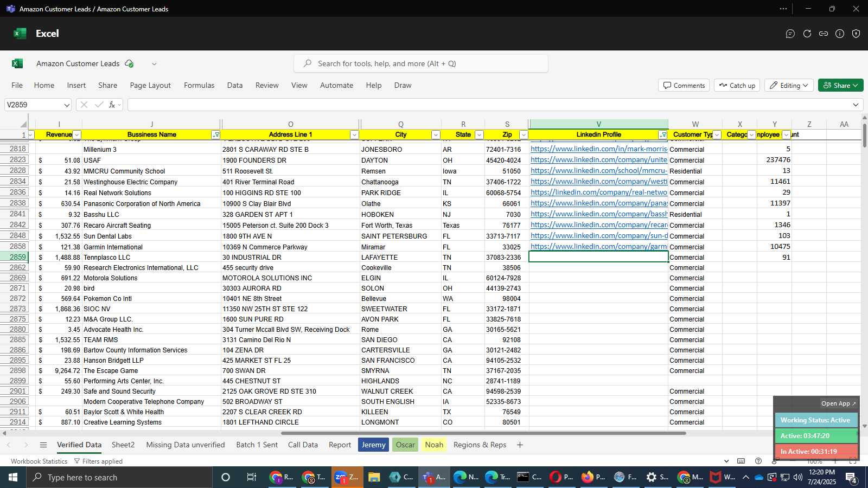
Task: Click the horizontal scrollbar thumb
Action: pos(483,433)
